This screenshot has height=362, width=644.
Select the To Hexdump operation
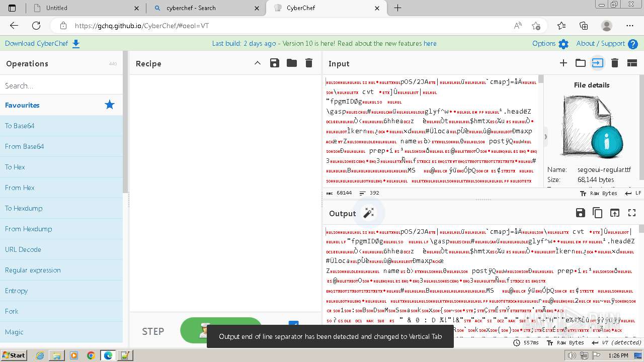coord(61,208)
